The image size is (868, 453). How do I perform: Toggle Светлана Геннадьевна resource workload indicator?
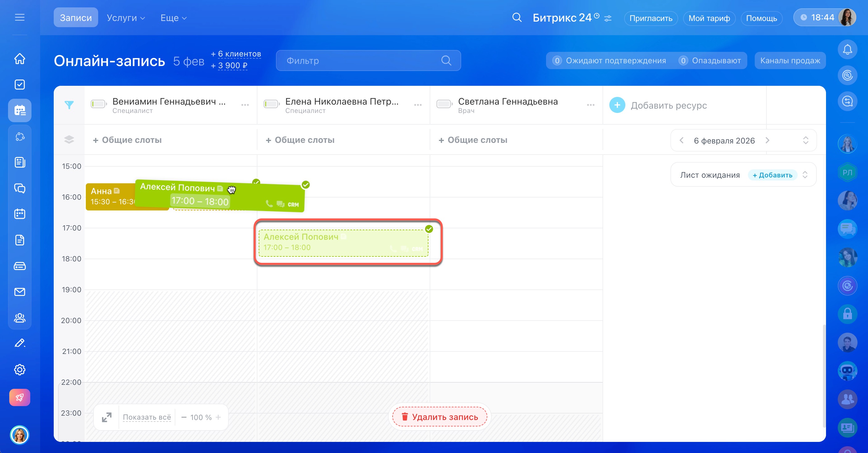(x=444, y=104)
